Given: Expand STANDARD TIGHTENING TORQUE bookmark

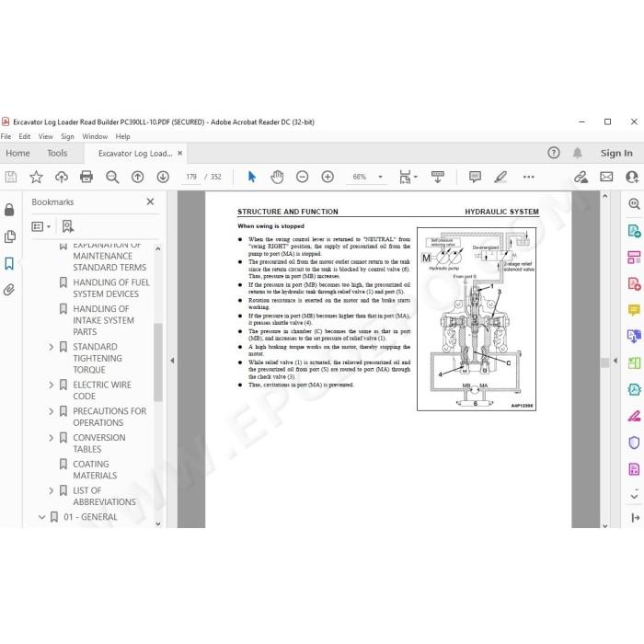Looking at the screenshot, I should coord(51,347).
